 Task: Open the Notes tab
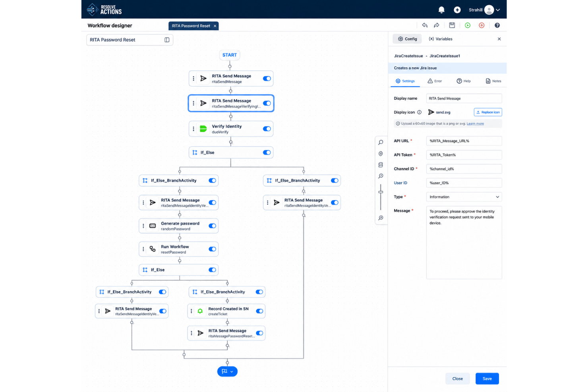[493, 81]
